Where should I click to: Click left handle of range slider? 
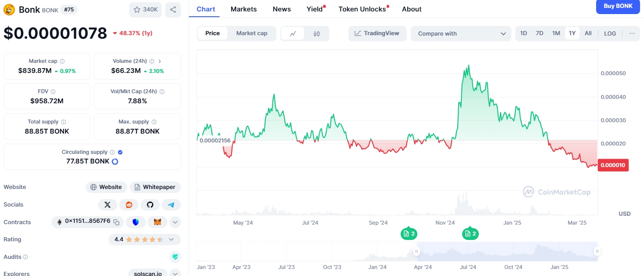coord(416,251)
